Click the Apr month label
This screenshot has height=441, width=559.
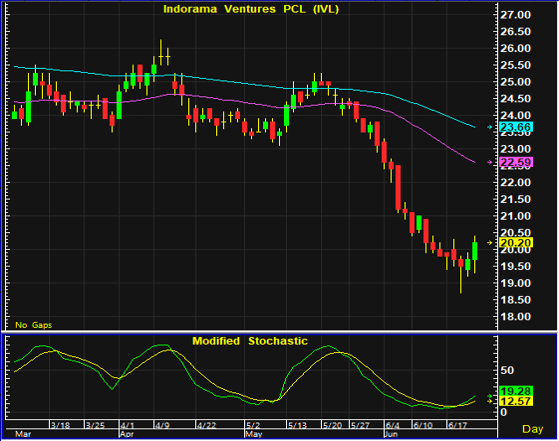pyautogui.click(x=127, y=434)
